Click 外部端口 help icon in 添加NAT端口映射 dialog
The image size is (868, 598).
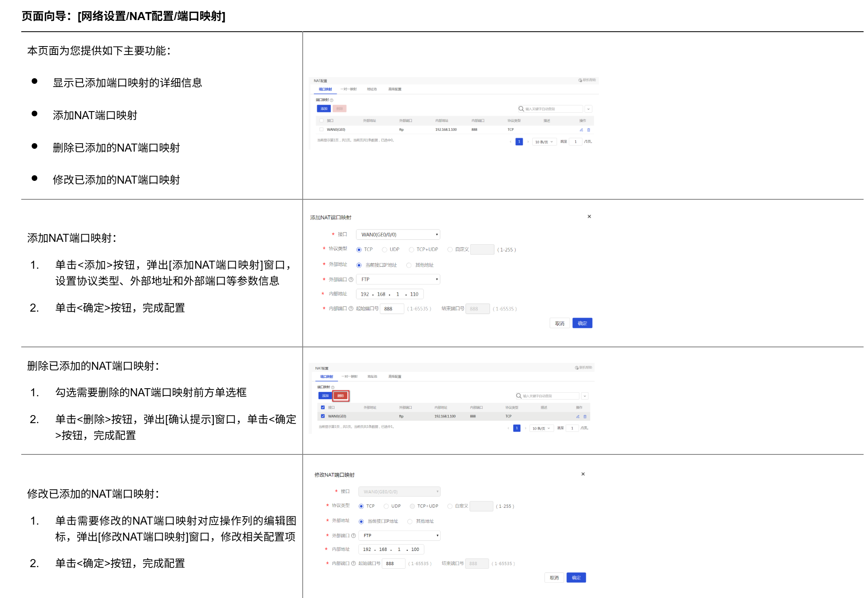tap(351, 280)
